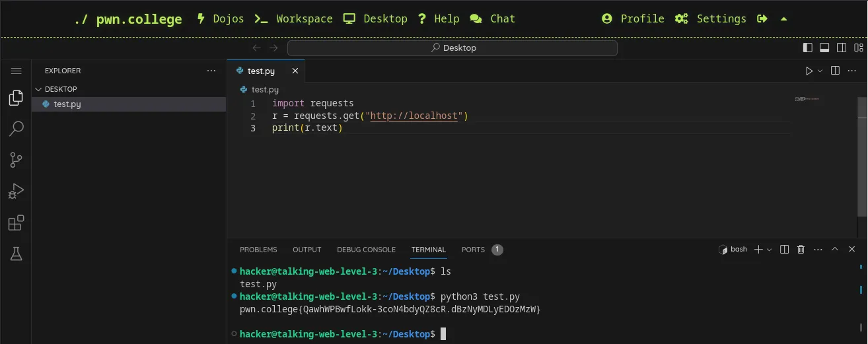Switch to the test.py editor tab
The width and height of the screenshot is (868, 344).
coord(261,71)
